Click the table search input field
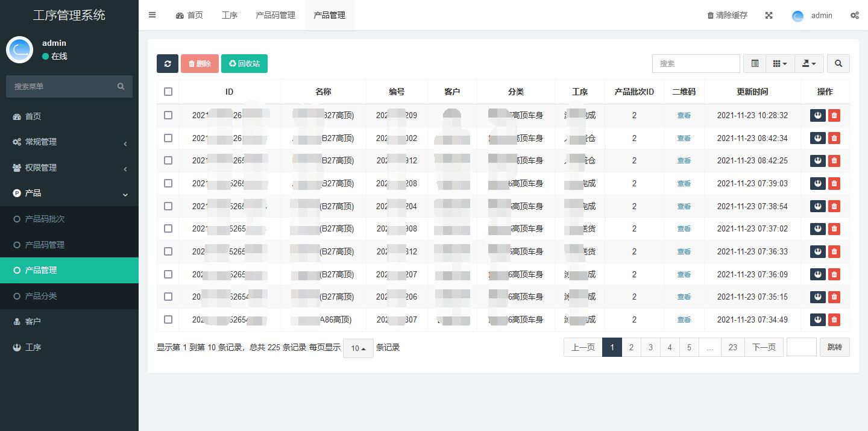The height and width of the screenshot is (431, 868). point(696,63)
